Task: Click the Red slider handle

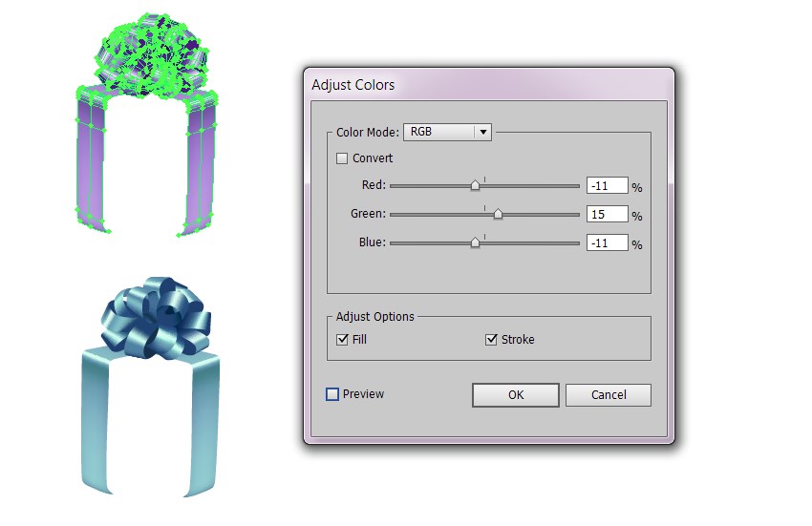Action: pos(475,185)
